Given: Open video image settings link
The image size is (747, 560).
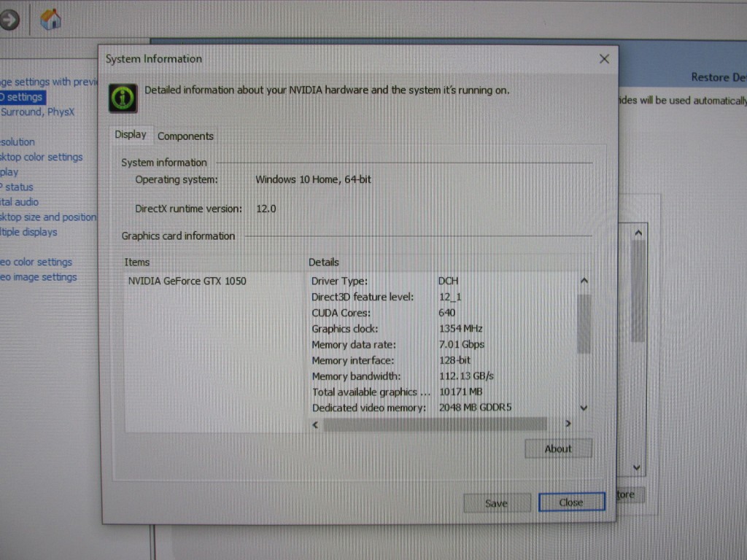Looking at the screenshot, I should pos(38,277).
